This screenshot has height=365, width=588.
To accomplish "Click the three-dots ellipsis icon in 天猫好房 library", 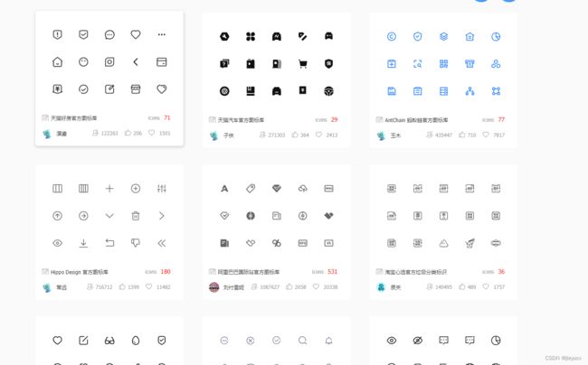I will 162,34.
